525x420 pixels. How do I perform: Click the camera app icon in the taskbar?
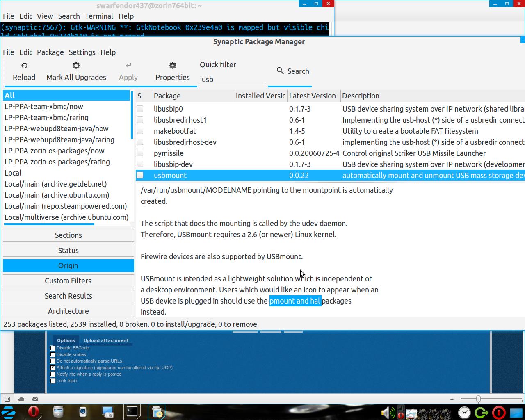pos(83,411)
